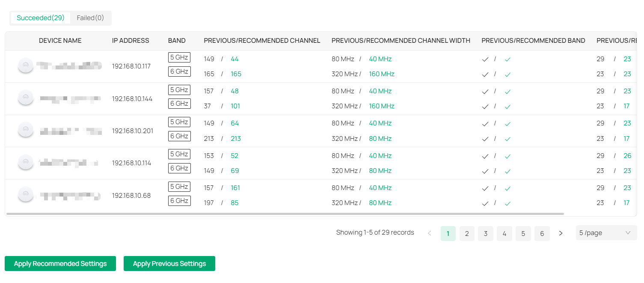Go to page 3 of results
The width and height of the screenshot is (644, 283).
coord(486,233)
